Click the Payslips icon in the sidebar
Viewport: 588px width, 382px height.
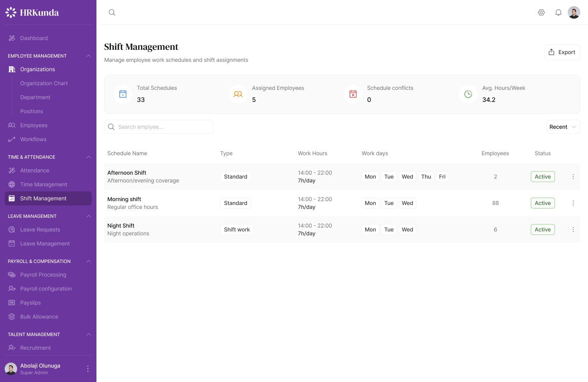coord(11,302)
